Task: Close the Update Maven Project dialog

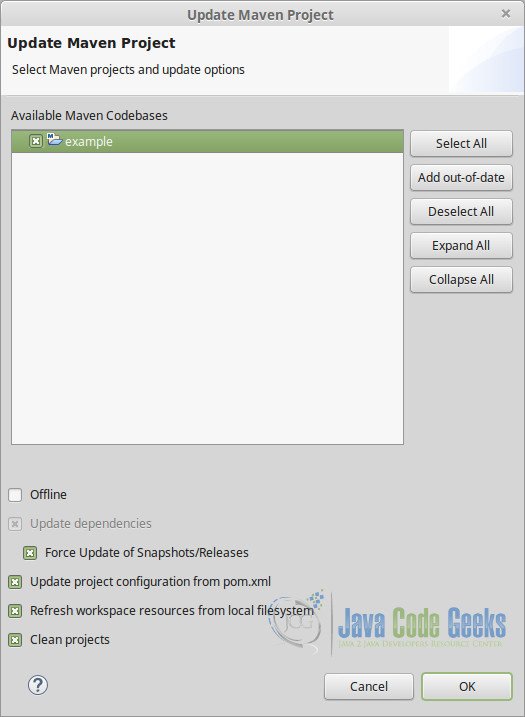Action: (506, 14)
